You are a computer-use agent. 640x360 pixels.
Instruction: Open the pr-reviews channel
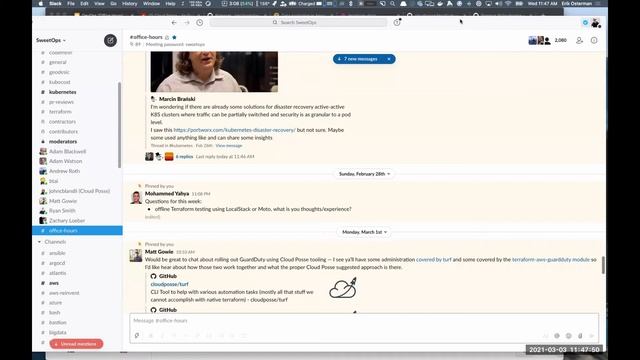pos(61,102)
